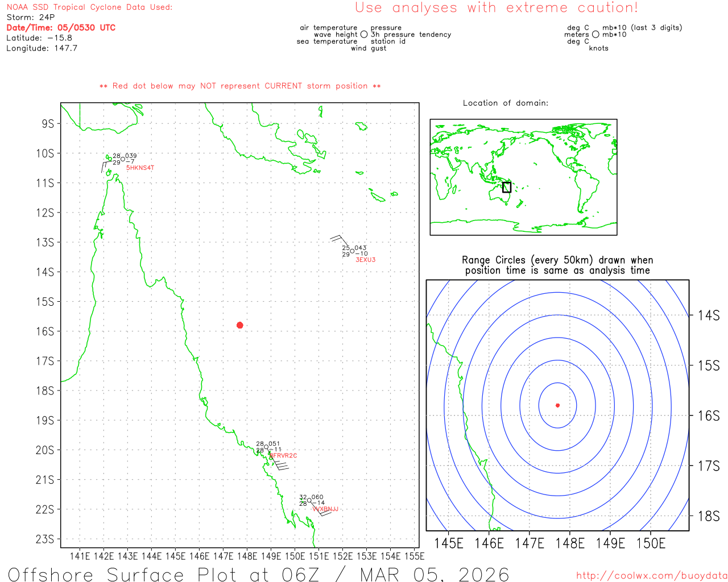Click the wind barb of station 3EXU3
This screenshot has width=728, height=582.
340,240
